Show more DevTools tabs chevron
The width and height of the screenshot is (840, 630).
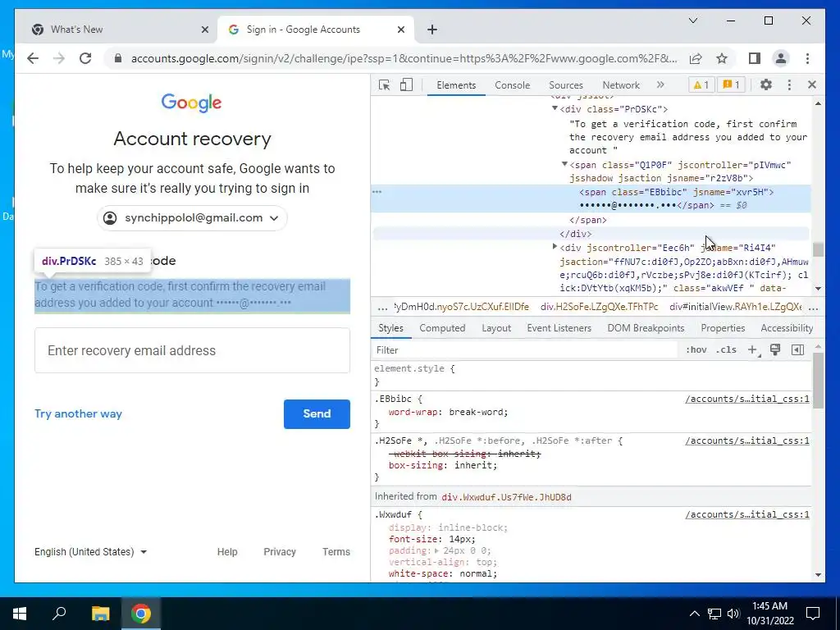(x=660, y=84)
